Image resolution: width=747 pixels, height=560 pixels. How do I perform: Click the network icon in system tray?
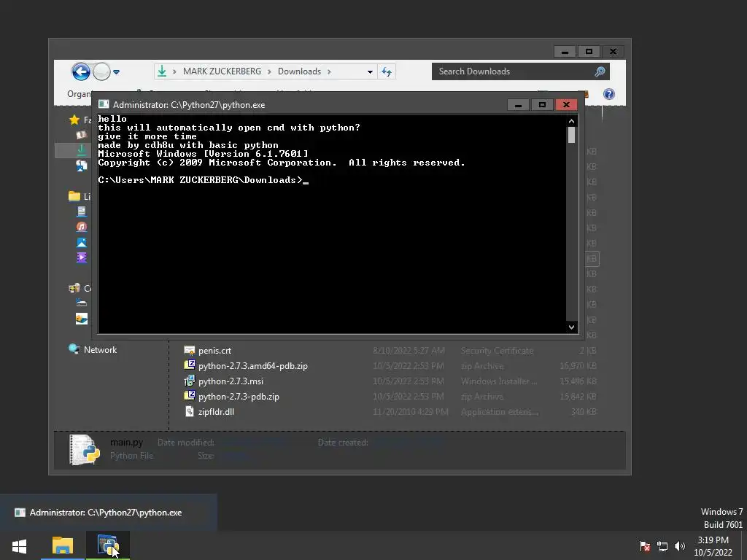click(x=662, y=546)
